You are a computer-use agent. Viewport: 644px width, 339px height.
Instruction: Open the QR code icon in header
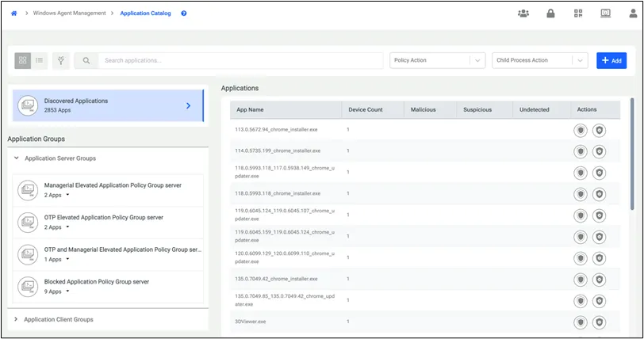(x=578, y=13)
